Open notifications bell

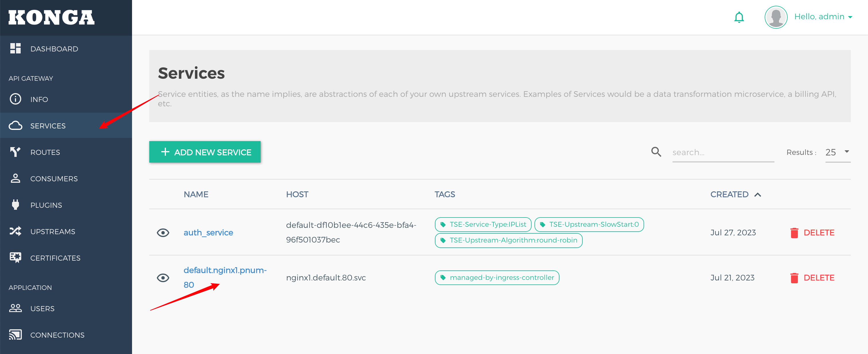(739, 17)
